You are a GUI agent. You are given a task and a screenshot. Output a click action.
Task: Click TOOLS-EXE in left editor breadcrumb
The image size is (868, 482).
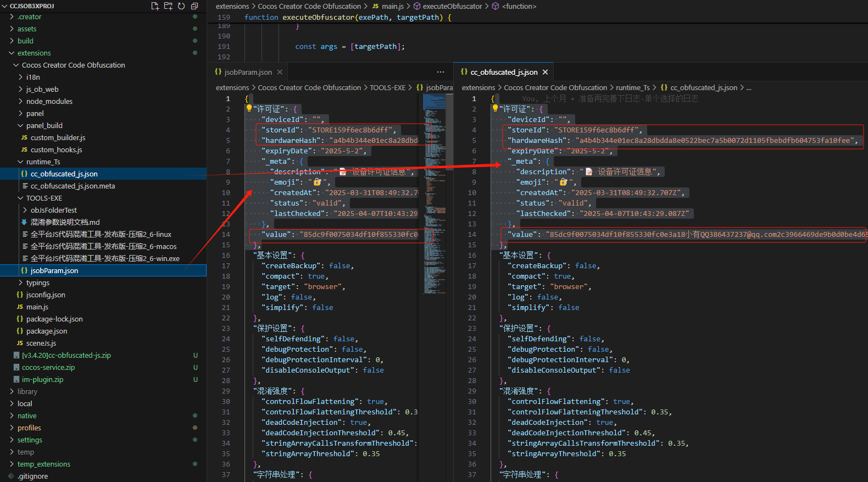click(387, 87)
